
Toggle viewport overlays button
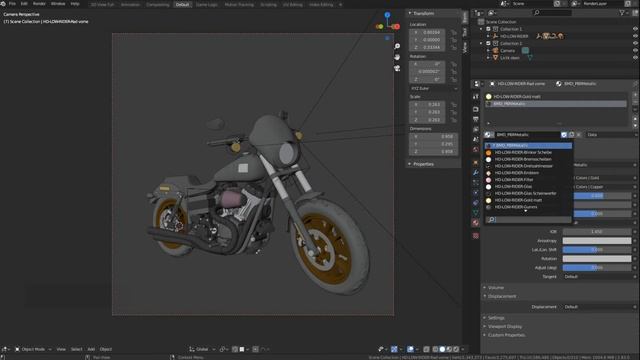point(410,349)
